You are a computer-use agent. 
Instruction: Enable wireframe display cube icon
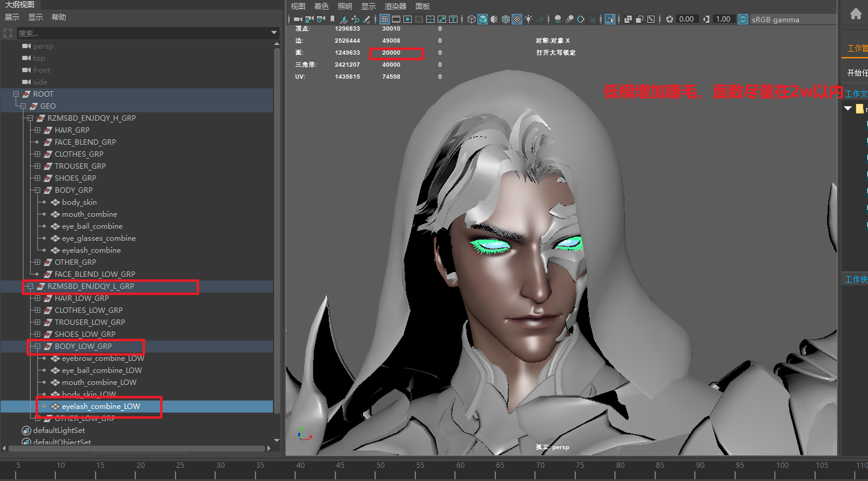(471, 19)
